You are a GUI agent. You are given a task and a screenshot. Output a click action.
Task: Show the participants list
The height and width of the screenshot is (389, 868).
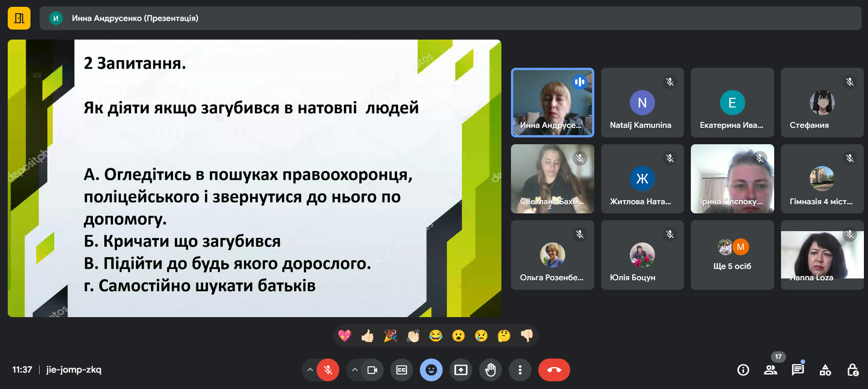click(770, 370)
